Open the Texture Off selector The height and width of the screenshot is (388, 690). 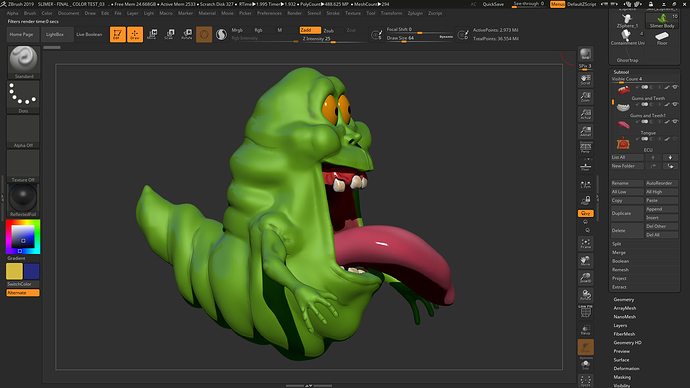coord(23,166)
